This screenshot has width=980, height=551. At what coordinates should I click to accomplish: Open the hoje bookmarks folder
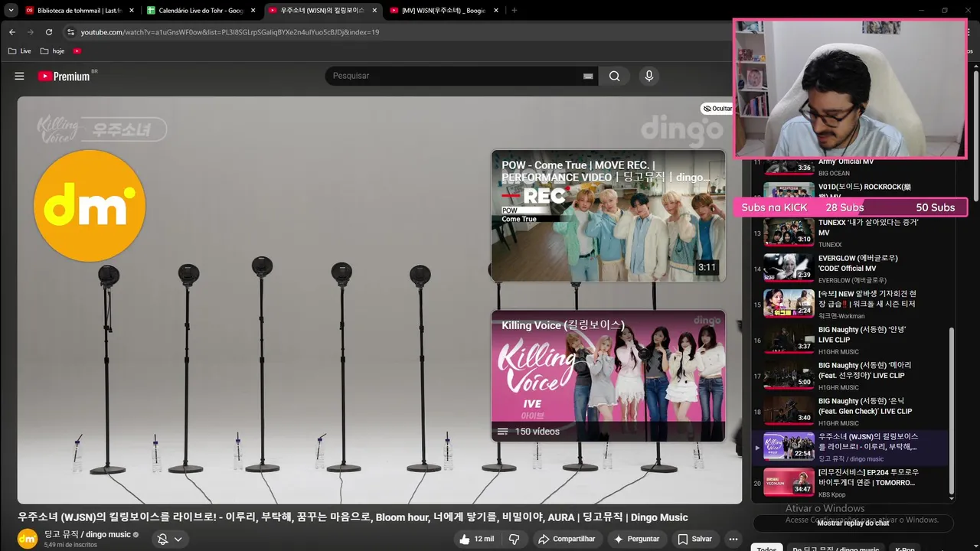coord(52,51)
